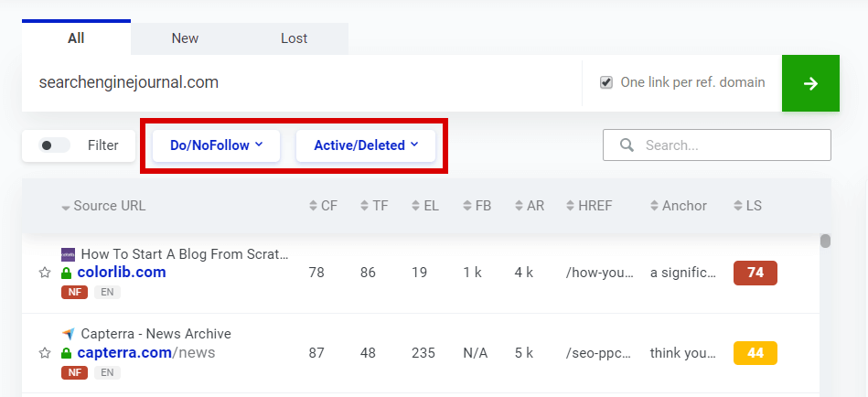Click the Capterra - News Archive title
The image size is (868, 397).
pos(156,334)
